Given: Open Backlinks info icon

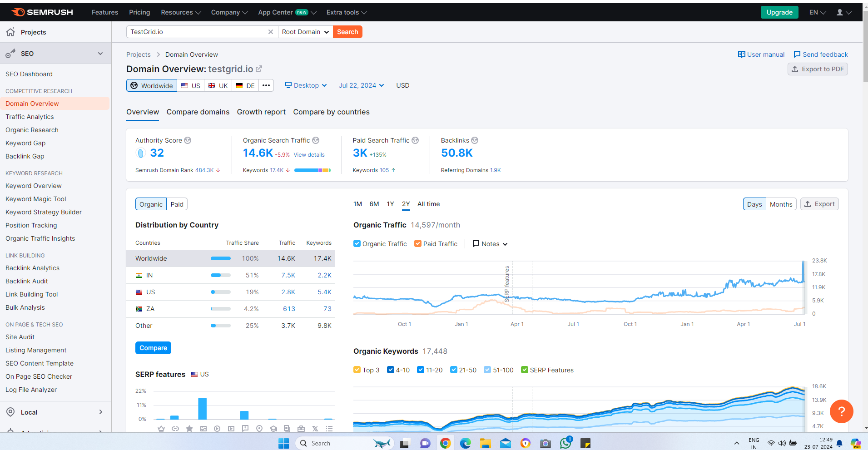Looking at the screenshot, I should click(475, 140).
